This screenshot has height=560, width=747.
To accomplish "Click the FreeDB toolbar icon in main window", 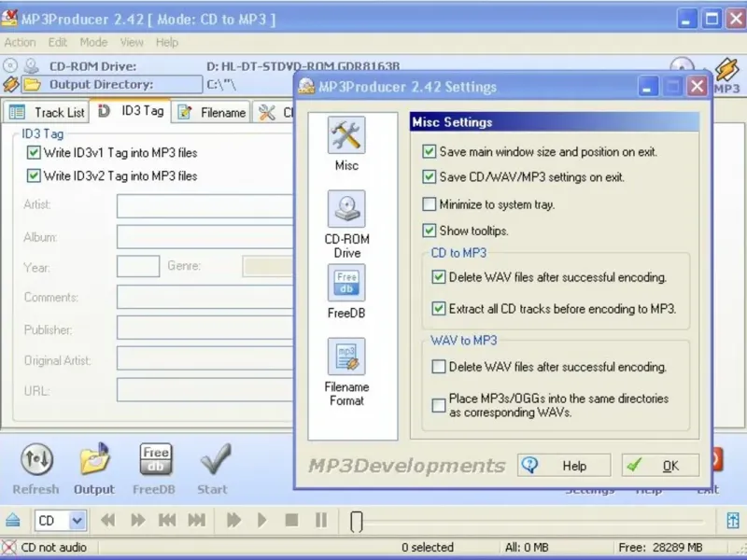I will pyautogui.click(x=155, y=459).
